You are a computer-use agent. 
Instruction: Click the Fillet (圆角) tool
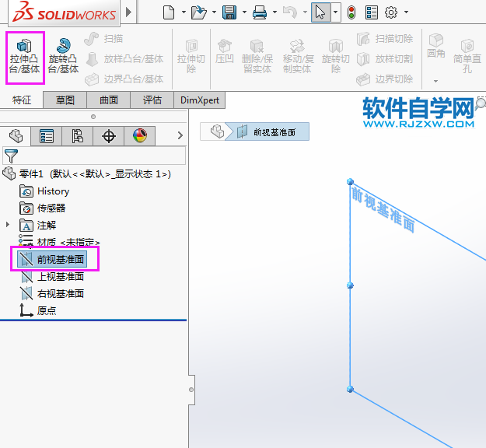tap(435, 46)
